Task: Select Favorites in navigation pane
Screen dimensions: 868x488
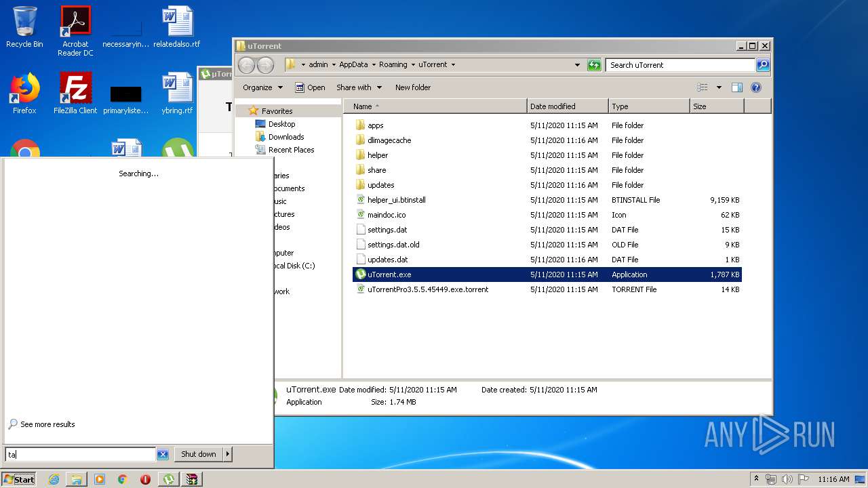Action: click(277, 111)
